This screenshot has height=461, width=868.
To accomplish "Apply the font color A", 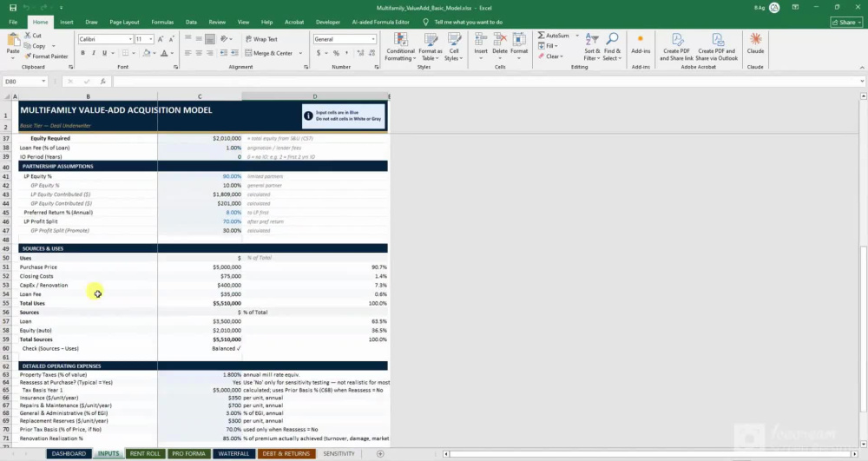I will (x=164, y=53).
